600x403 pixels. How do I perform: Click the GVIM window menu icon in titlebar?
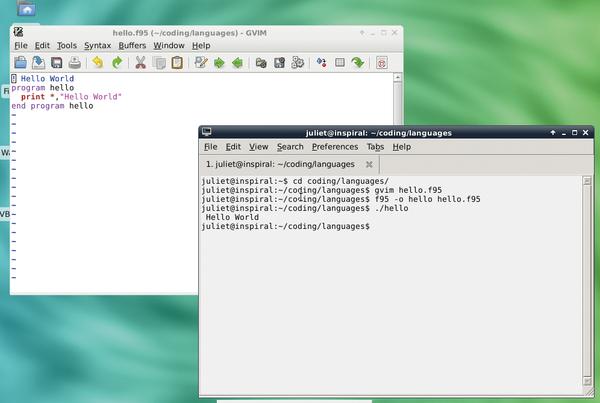point(18,32)
